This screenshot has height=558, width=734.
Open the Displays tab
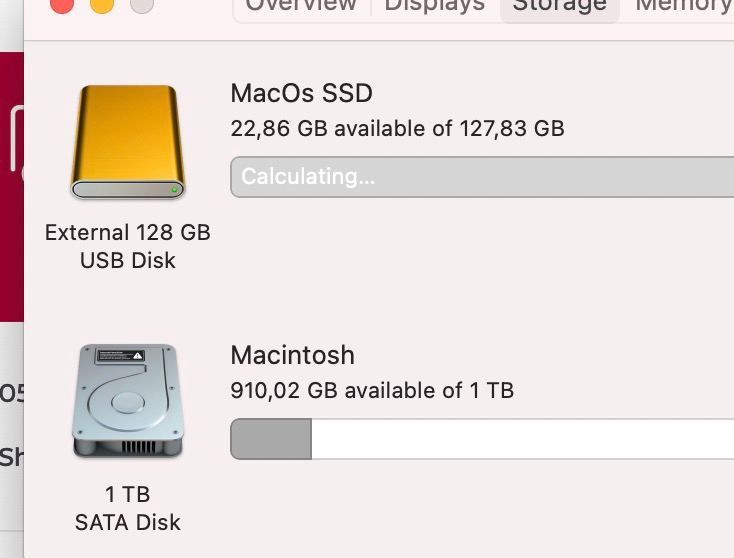(435, 6)
